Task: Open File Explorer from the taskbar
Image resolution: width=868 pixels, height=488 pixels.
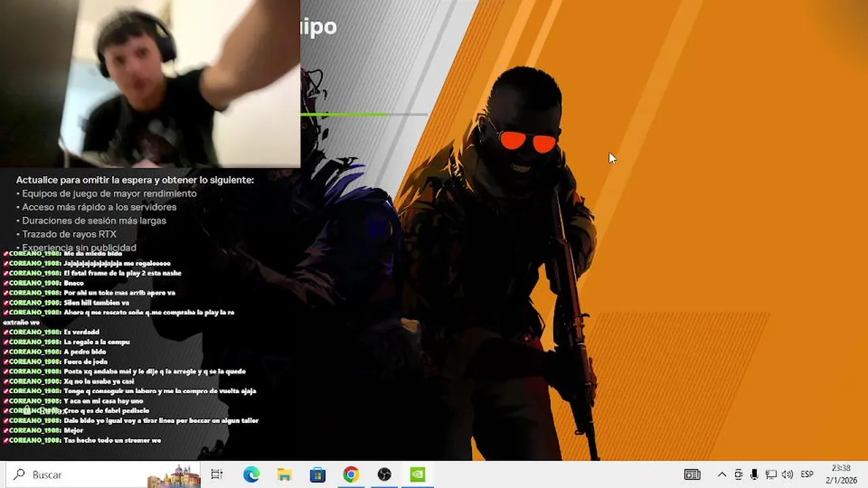Action: 284,474
